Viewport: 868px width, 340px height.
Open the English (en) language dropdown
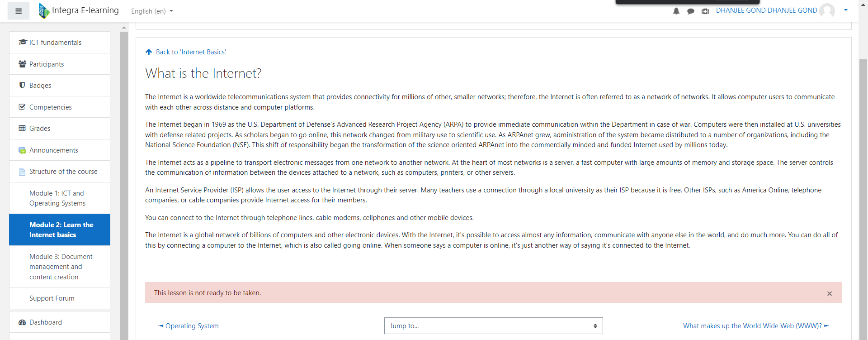coord(152,11)
